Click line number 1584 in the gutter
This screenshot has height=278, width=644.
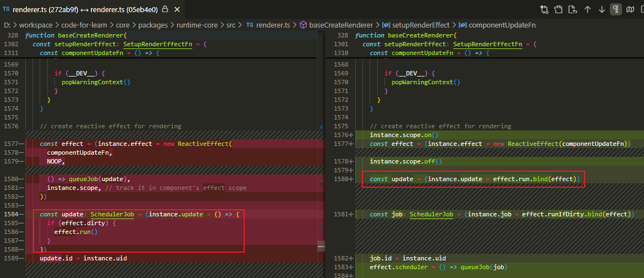click(10, 214)
